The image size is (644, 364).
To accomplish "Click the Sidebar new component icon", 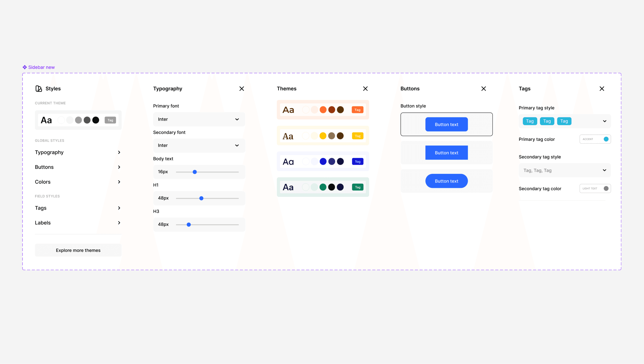I will [x=24, y=67].
